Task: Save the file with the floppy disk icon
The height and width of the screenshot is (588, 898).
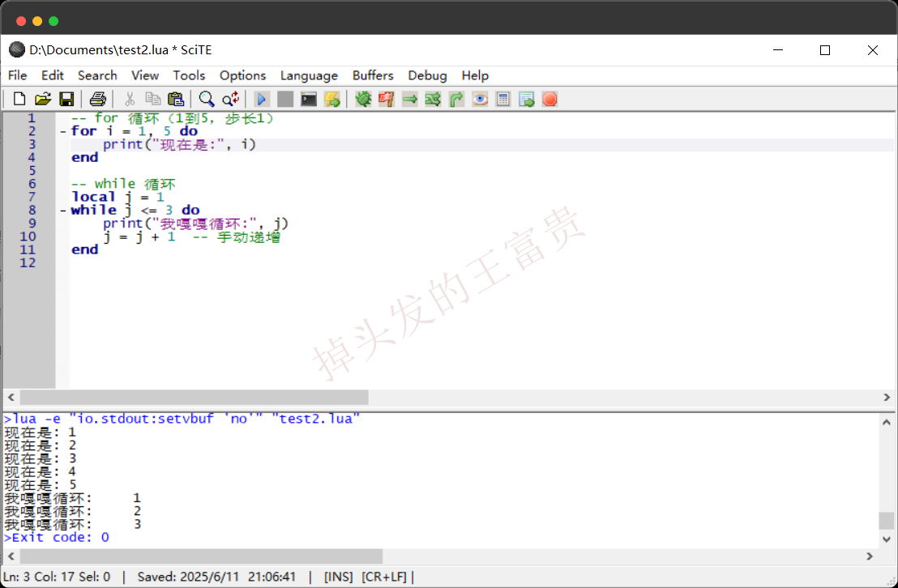Action: (66, 99)
